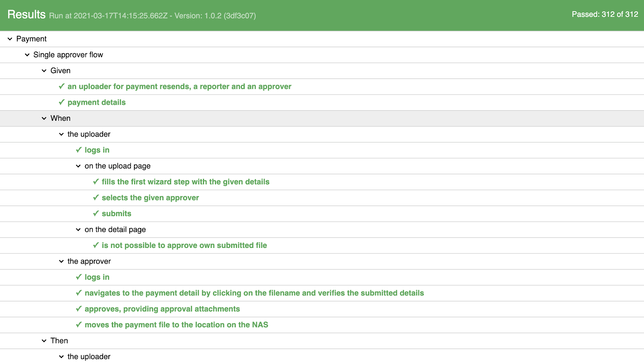Screen dimensions: 644x363
Task: Select the "on the detail page" node
Action: pyautogui.click(x=115, y=229)
